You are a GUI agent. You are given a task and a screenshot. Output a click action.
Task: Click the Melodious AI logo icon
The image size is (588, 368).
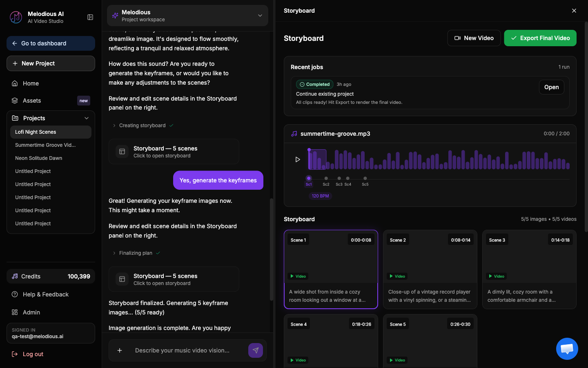pyautogui.click(x=16, y=17)
